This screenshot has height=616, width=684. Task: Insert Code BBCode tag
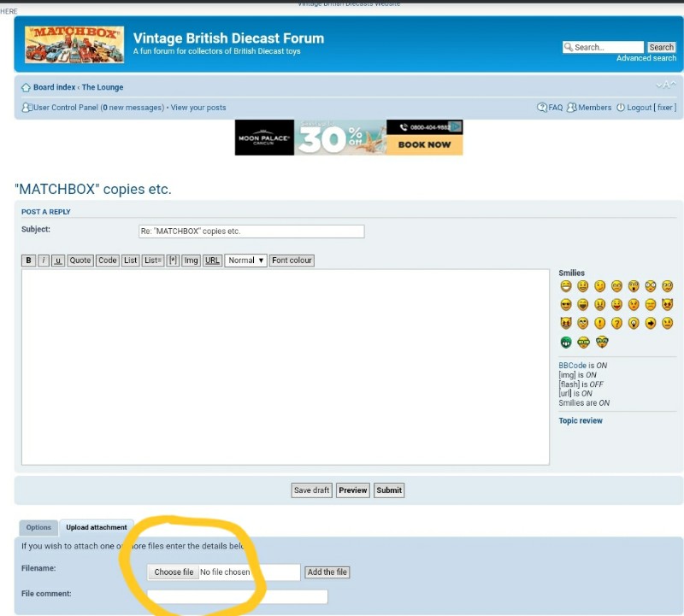point(108,261)
